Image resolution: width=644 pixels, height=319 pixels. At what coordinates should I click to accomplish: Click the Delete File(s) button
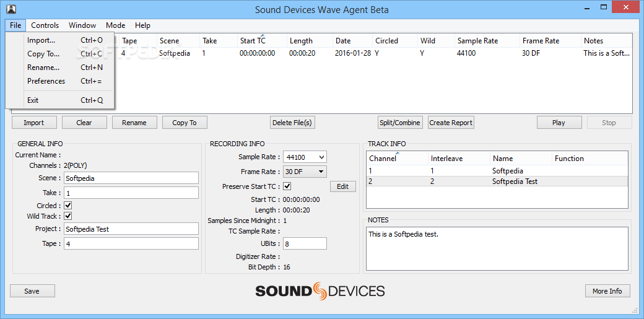[x=292, y=123]
